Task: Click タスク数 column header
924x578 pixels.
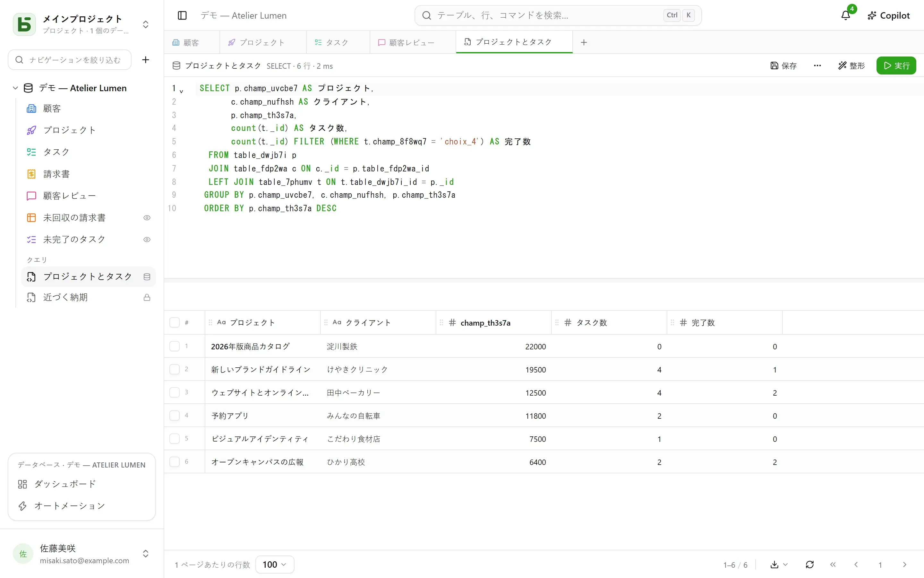Action: [609, 323]
